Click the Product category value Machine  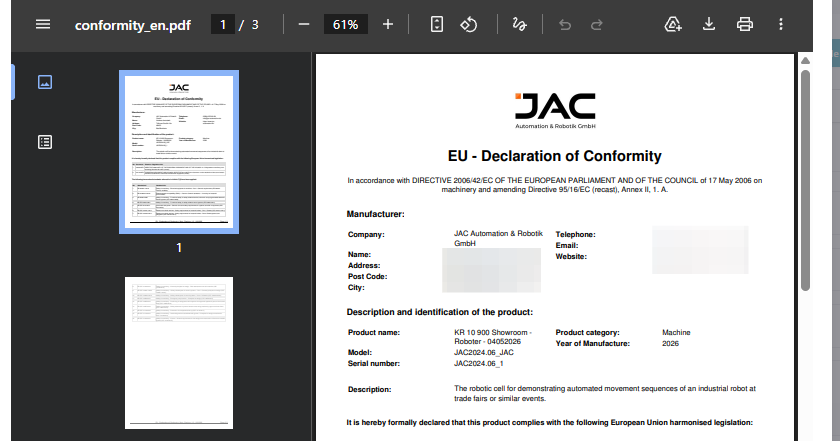click(676, 332)
